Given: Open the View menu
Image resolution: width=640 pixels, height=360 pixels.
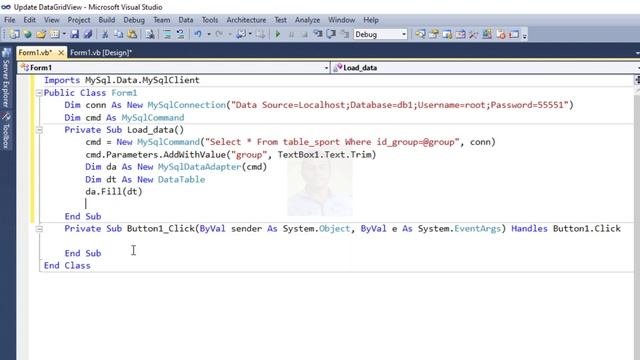Looking at the screenshot, I should (x=51, y=20).
